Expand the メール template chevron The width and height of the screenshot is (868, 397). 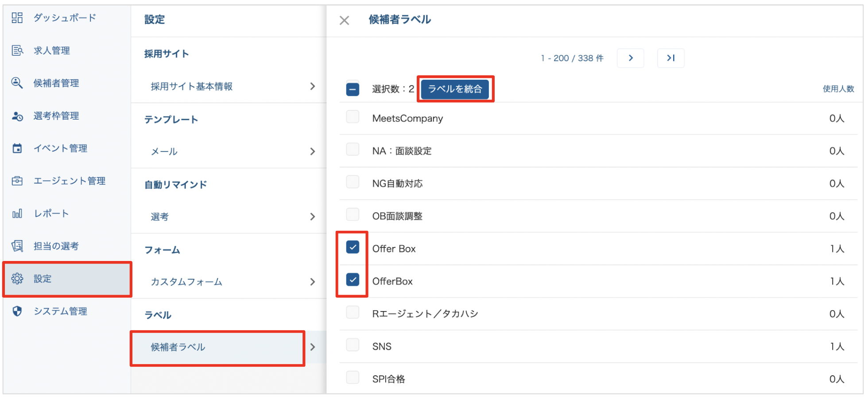coord(313,152)
